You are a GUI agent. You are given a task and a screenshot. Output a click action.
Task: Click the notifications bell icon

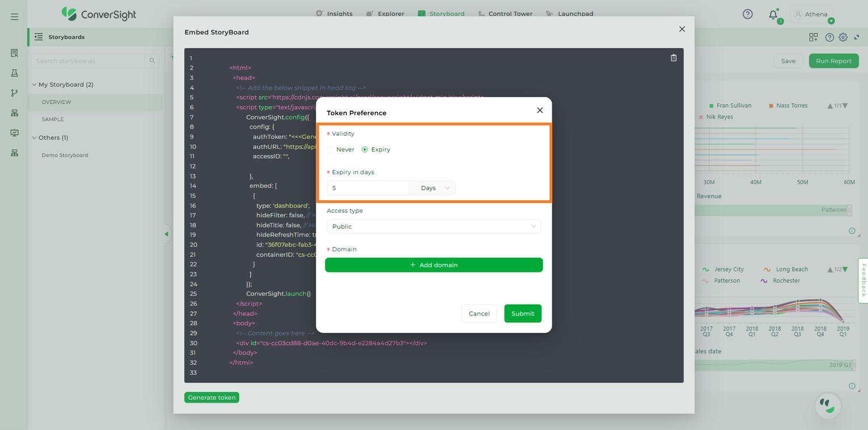773,15
